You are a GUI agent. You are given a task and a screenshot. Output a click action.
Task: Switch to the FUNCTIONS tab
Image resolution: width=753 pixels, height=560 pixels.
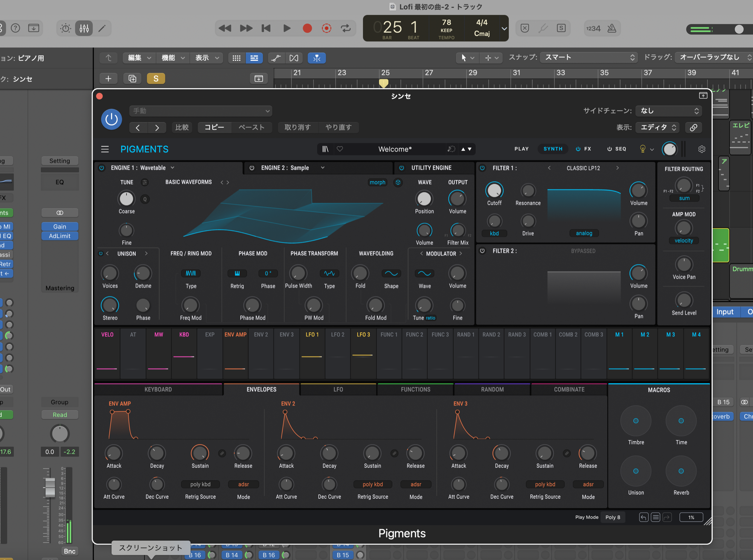(416, 390)
